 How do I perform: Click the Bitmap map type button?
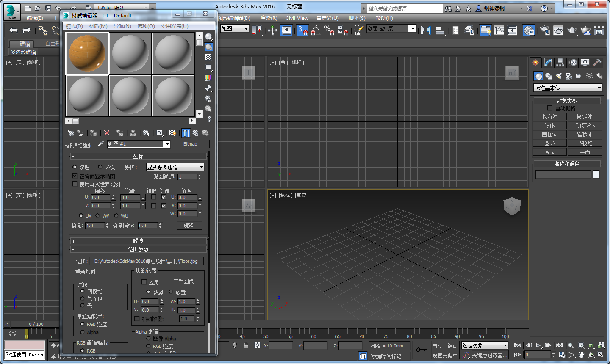[x=190, y=144]
